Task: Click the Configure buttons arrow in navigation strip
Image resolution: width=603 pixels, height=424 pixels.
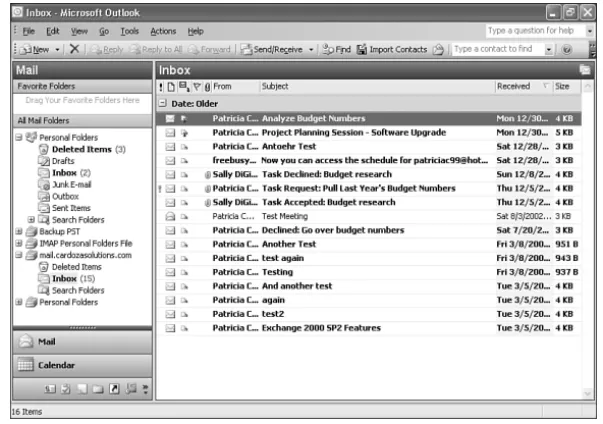Action: coord(145,389)
